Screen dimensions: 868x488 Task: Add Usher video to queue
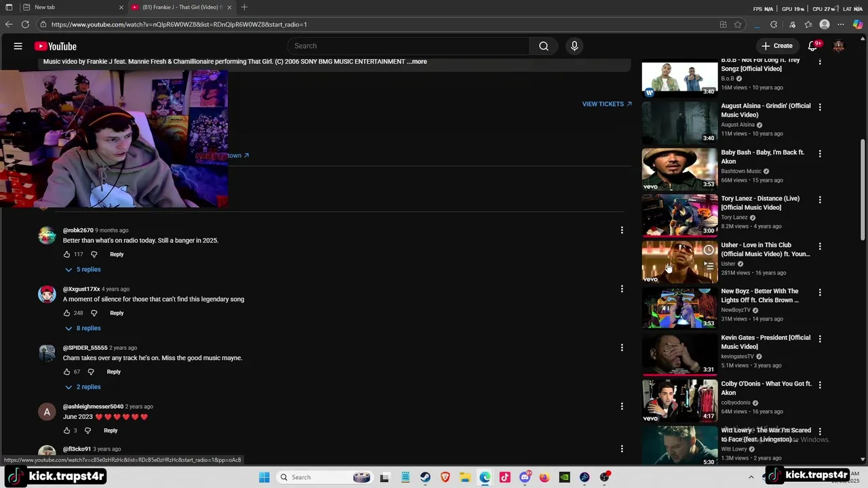coord(709,266)
